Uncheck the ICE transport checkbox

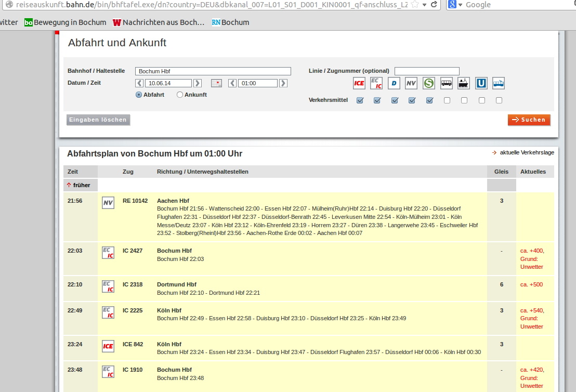point(360,100)
